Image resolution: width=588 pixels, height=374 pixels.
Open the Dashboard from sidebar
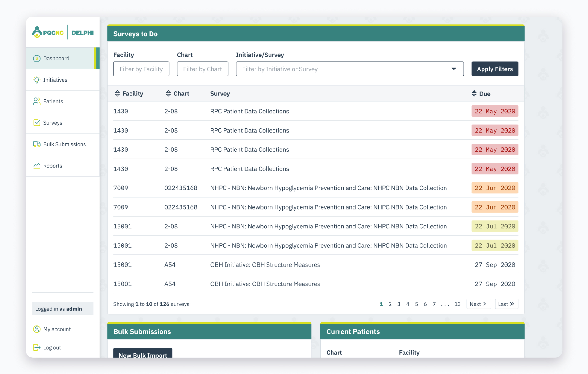pyautogui.click(x=56, y=58)
